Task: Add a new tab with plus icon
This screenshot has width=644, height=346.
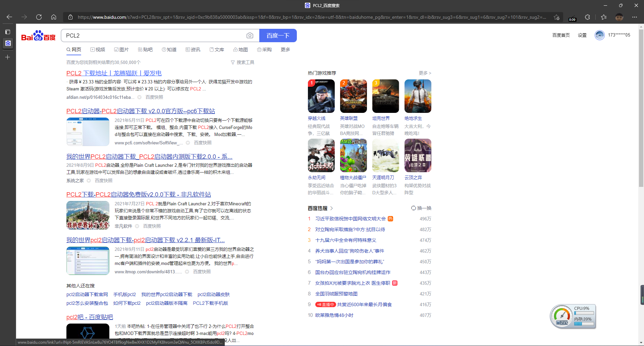Action: [x=8, y=57]
